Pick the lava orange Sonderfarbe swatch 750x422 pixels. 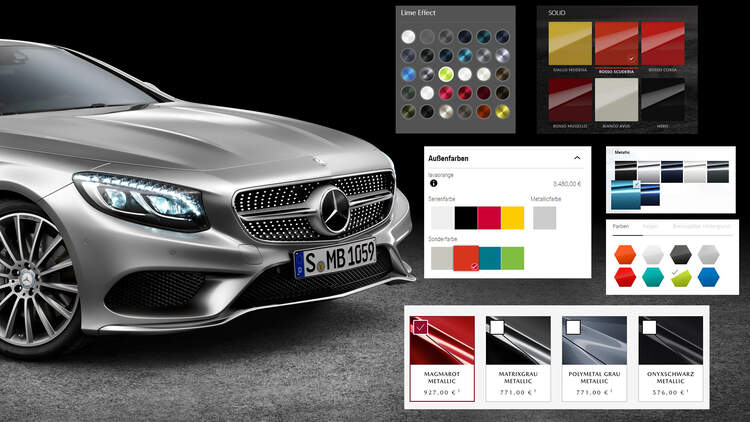click(x=466, y=258)
